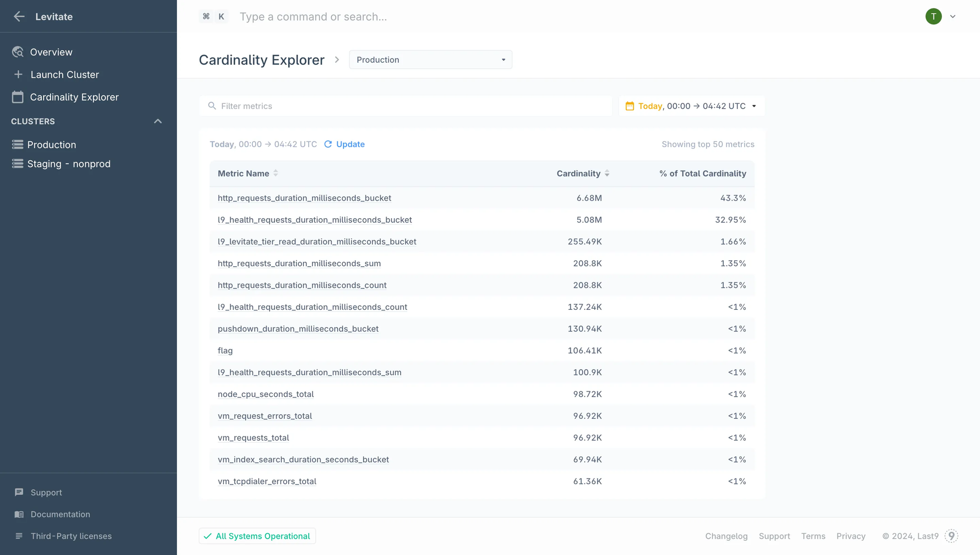
Task: Select the Support chat bubble icon
Action: [19, 492]
